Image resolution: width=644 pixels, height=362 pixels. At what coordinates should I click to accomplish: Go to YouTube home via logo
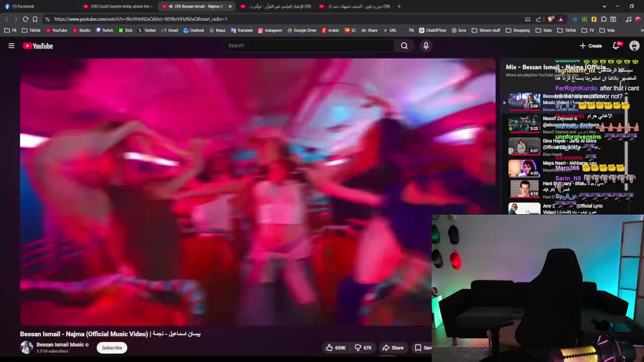click(38, 46)
